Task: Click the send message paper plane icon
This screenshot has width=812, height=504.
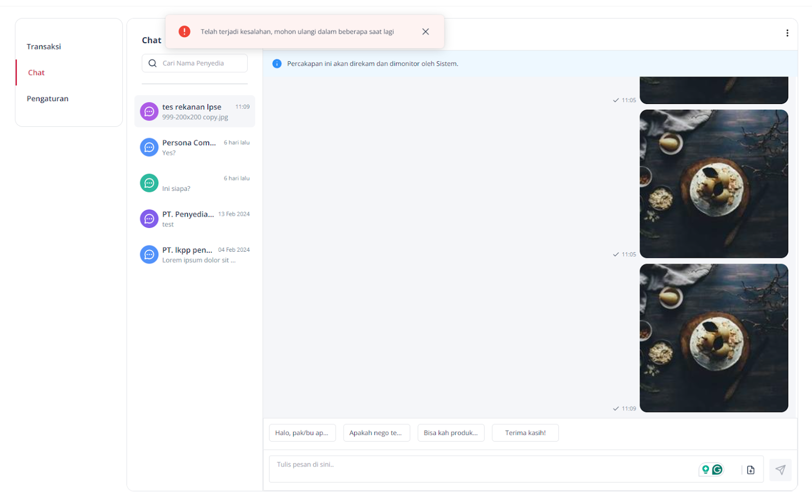Action: [x=780, y=469]
